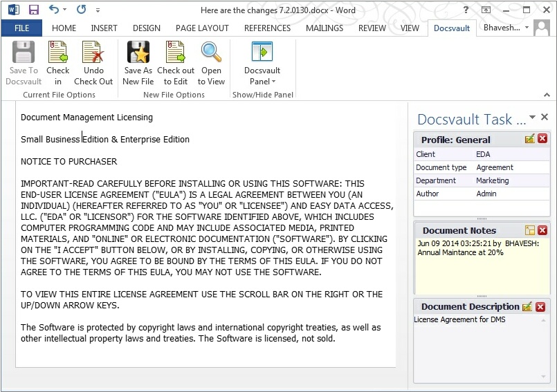Screen dimensions: 557x392
Task: Click the Word Help question mark
Action: [x=466, y=10]
